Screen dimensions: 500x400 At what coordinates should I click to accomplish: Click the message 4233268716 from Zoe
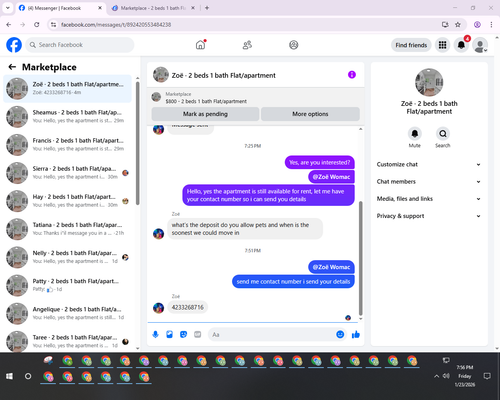tap(187, 307)
